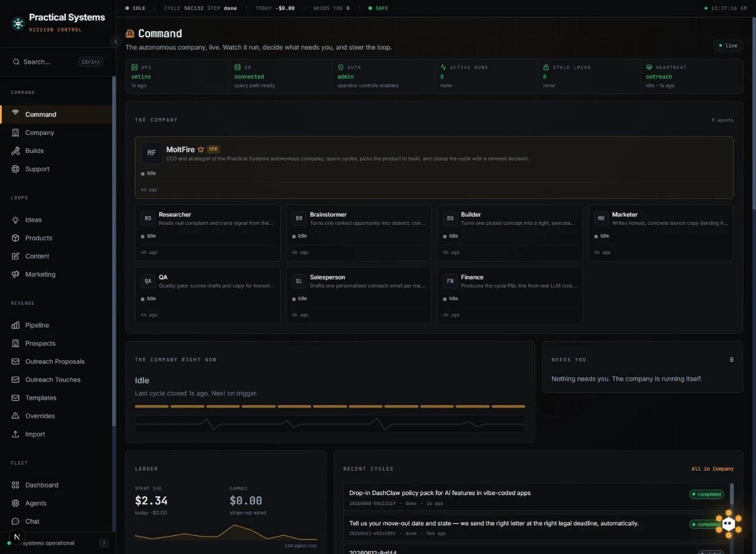This screenshot has height=554, width=756.
Task: Click the Needs You count 0
Action: (x=731, y=360)
